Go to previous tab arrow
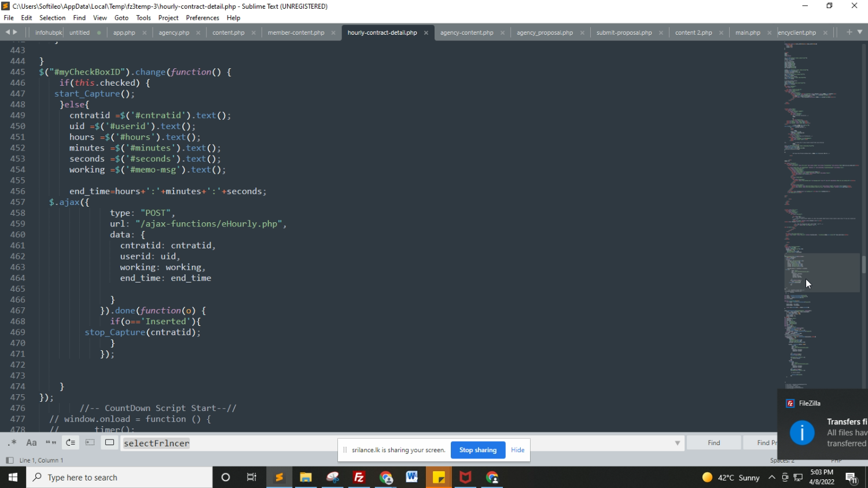This screenshot has width=868, height=488. pos(8,32)
